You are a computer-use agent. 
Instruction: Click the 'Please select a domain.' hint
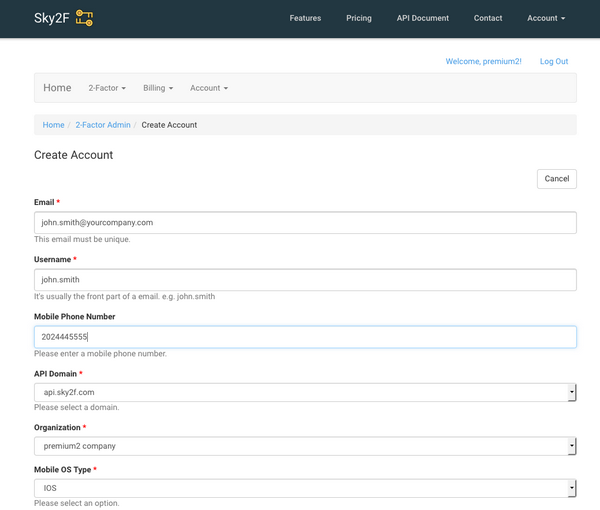[77, 407]
